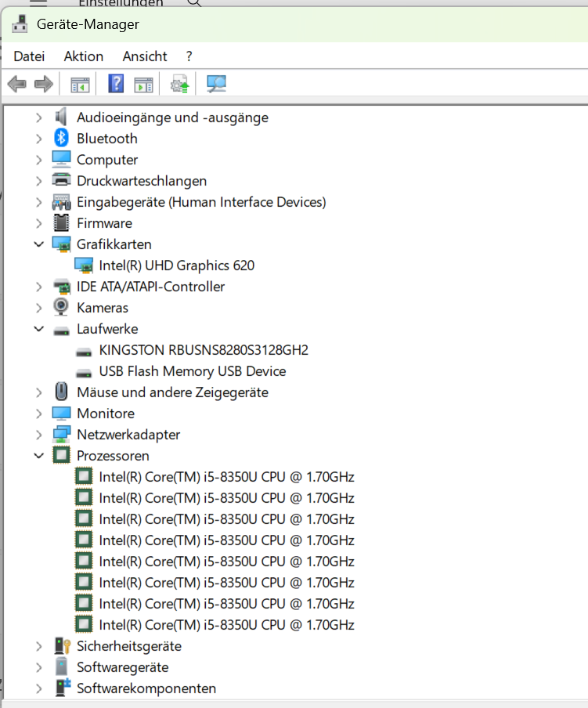588x708 pixels.
Task: Select the IDE ATA/ATAPI-Controller label
Action: 151,287
